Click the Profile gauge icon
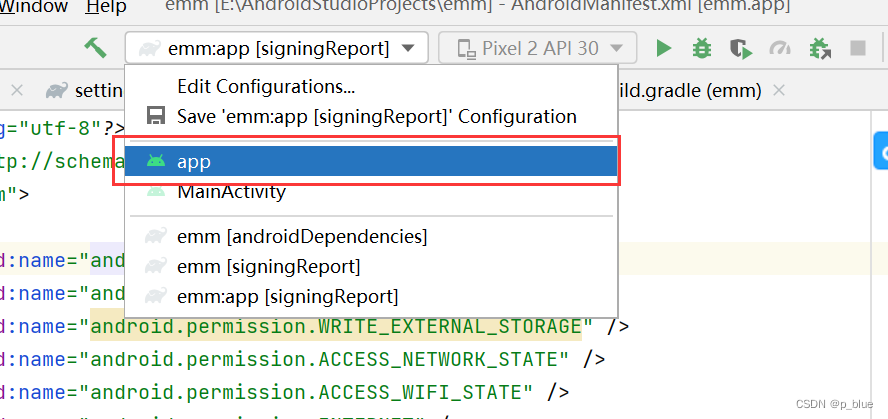Screen dimensions: 888x419 (780, 49)
